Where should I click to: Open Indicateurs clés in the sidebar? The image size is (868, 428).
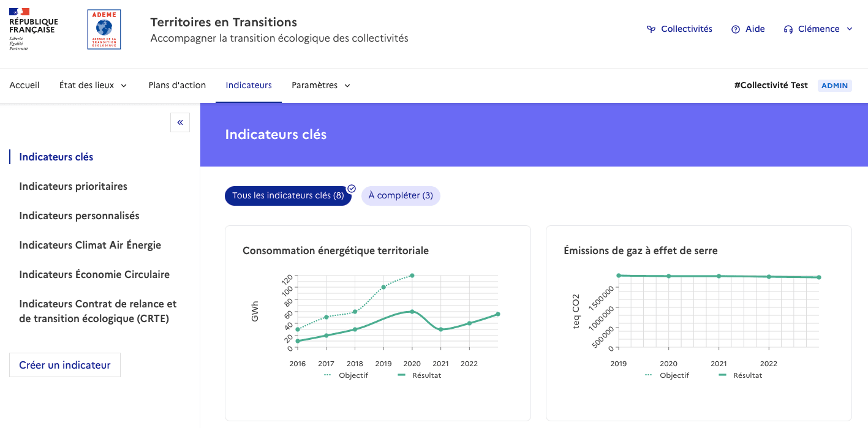[x=56, y=157]
